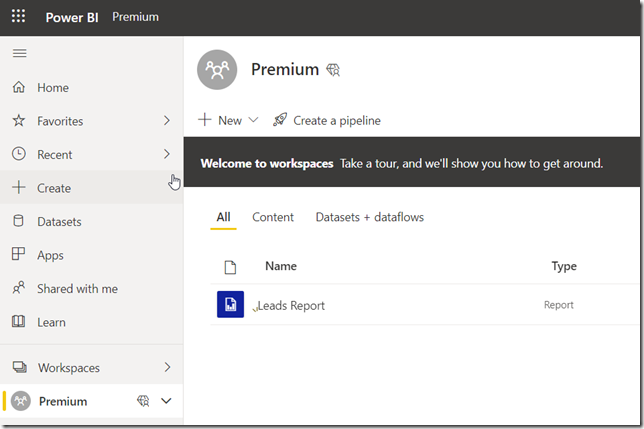Click the Create plus icon in sidebar
This screenshot has height=429, width=644.
18,188
